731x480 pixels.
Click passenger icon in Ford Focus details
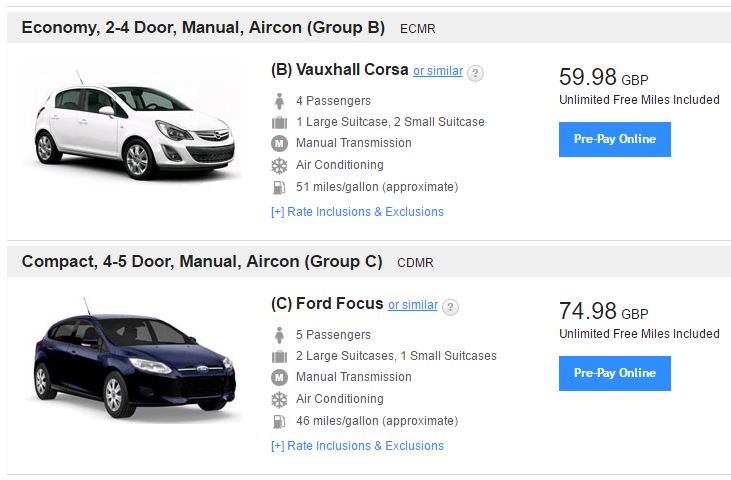279,335
